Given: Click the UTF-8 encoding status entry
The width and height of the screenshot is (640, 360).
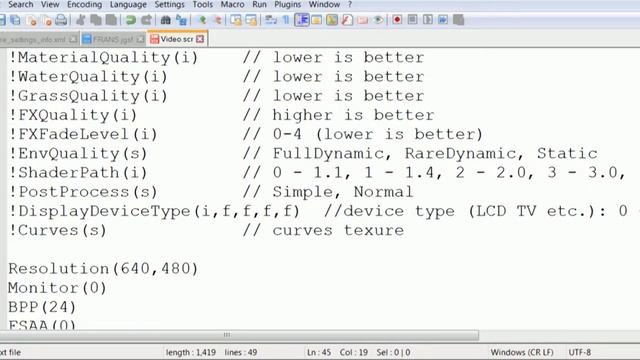Looking at the screenshot, I should 580,352.
